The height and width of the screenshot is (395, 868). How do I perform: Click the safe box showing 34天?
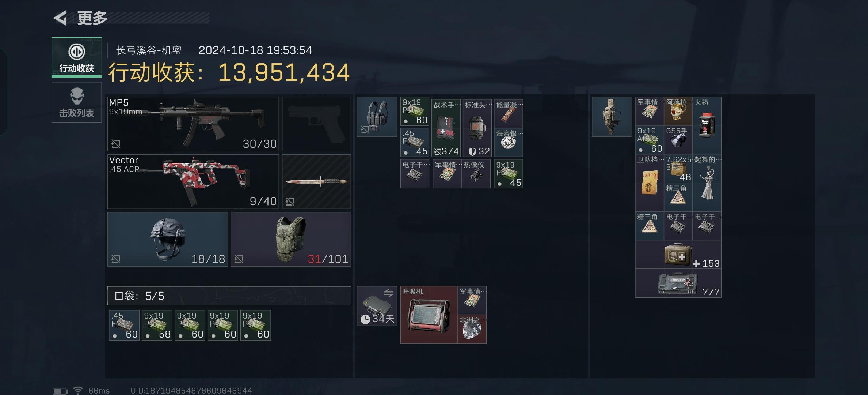pyautogui.click(x=377, y=306)
